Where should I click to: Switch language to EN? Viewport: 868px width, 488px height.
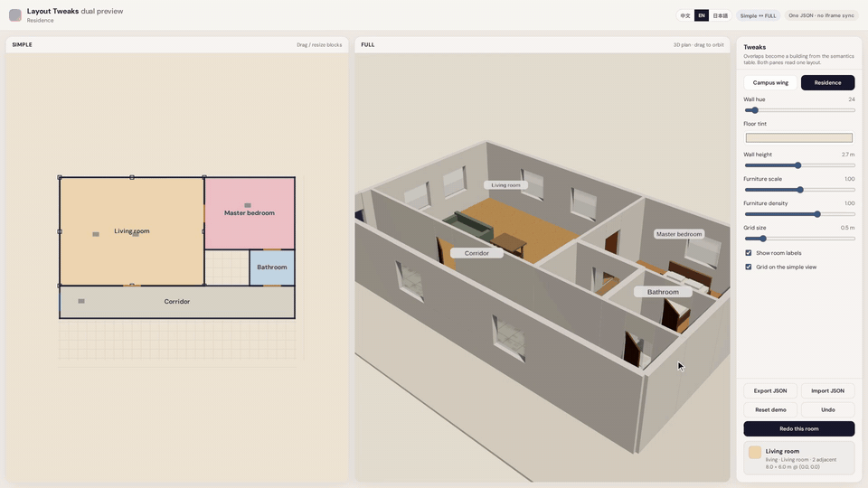(x=702, y=15)
